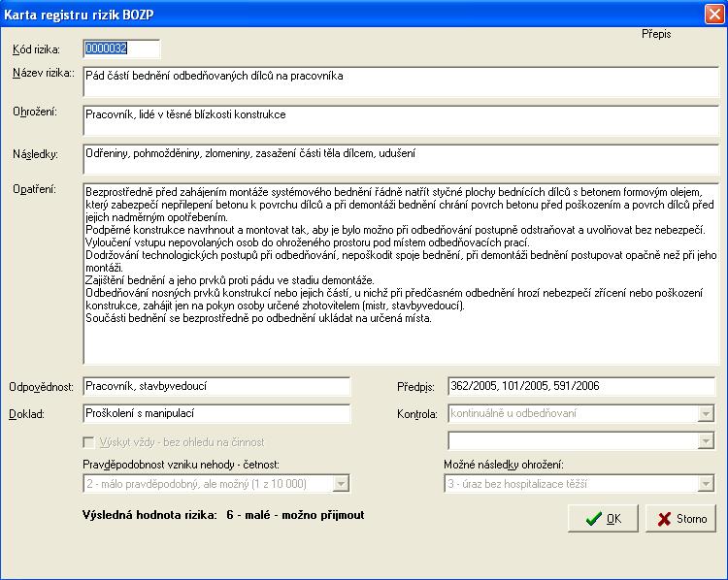Expand the Možné následky ohrožení dropdown
728x580 pixels.
click(706, 483)
